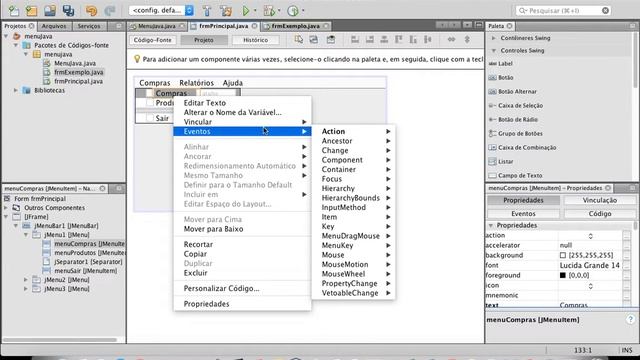Select the Botão Alternar palette component
Viewport: 640px width, 360px height.
[x=513, y=91]
